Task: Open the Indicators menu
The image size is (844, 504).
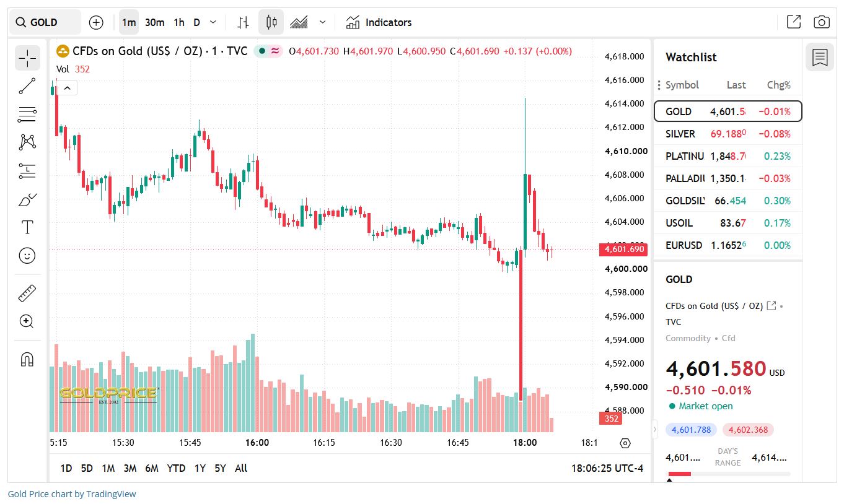Action: (379, 22)
